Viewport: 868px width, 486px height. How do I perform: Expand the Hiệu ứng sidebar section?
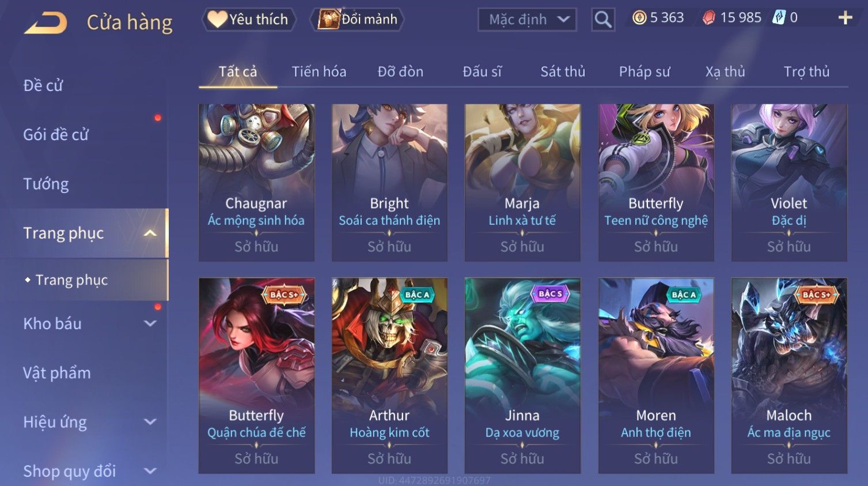pos(150,422)
